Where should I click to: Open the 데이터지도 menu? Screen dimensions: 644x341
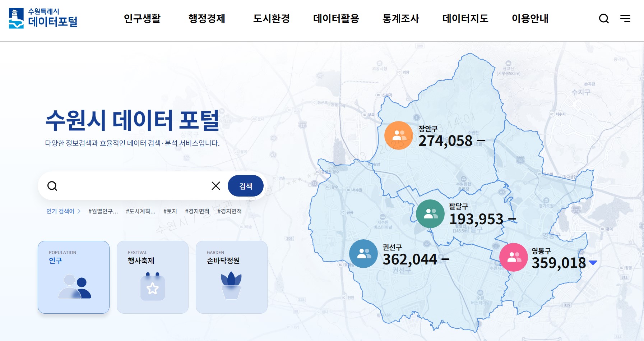[465, 19]
